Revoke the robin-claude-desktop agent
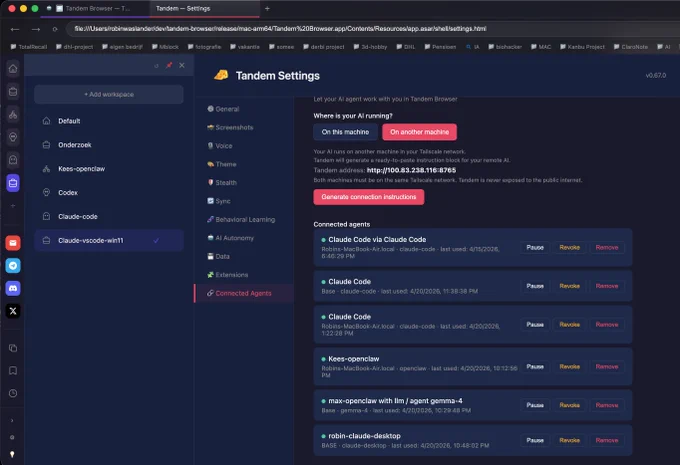 click(x=569, y=440)
